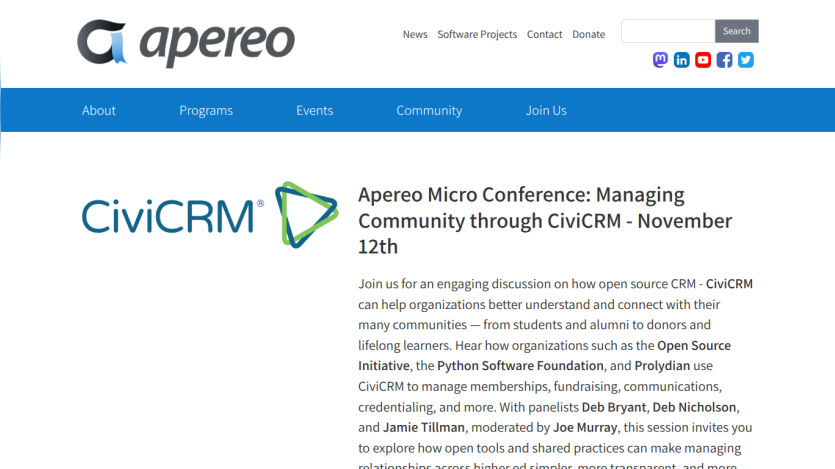Click the bold Prolydian text

click(x=662, y=366)
